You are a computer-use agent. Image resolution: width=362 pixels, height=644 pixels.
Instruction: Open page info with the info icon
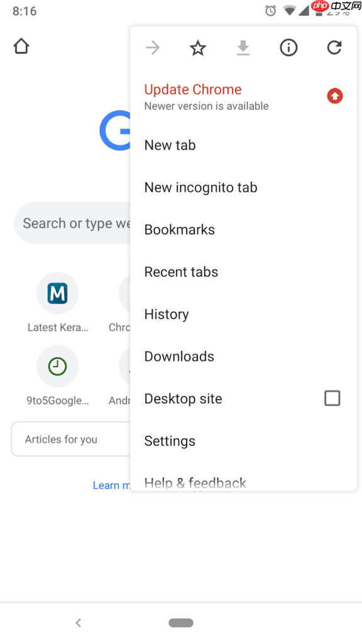288,47
